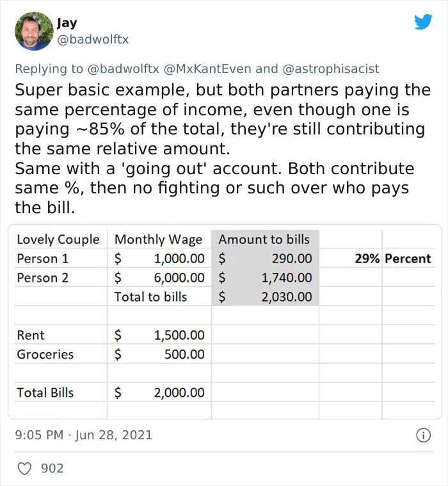Viewport: 448px width, 486px height.
Task: Click the 29% Percent cell
Action: coord(393,259)
